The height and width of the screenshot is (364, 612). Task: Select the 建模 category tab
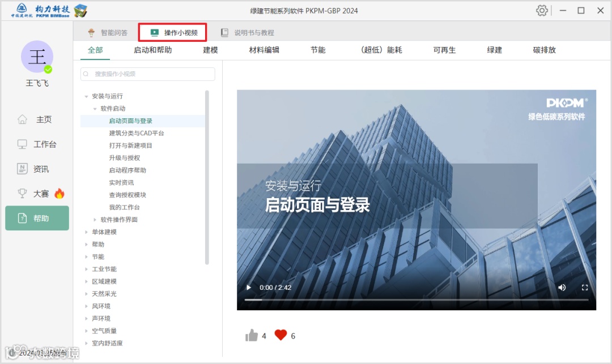(x=210, y=50)
